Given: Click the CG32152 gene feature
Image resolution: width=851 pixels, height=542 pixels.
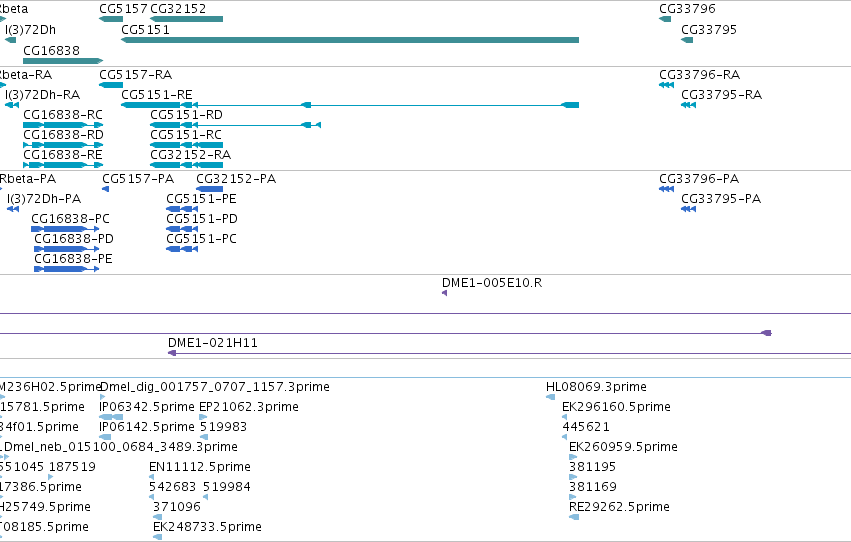Looking at the screenshot, I should pyautogui.click(x=187, y=19).
